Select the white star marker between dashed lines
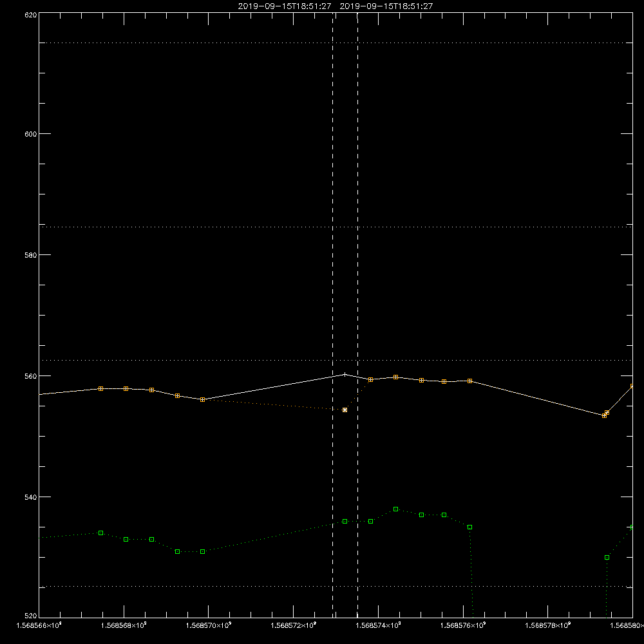The image size is (644, 644). (x=345, y=410)
